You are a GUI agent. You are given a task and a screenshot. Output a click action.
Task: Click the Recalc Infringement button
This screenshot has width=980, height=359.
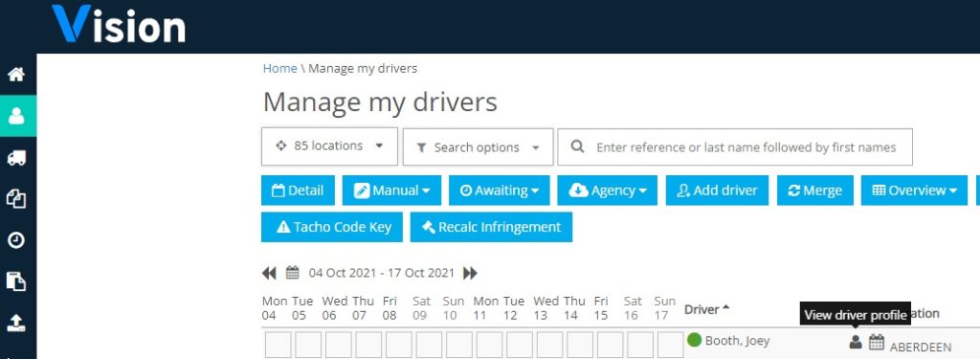tap(491, 227)
